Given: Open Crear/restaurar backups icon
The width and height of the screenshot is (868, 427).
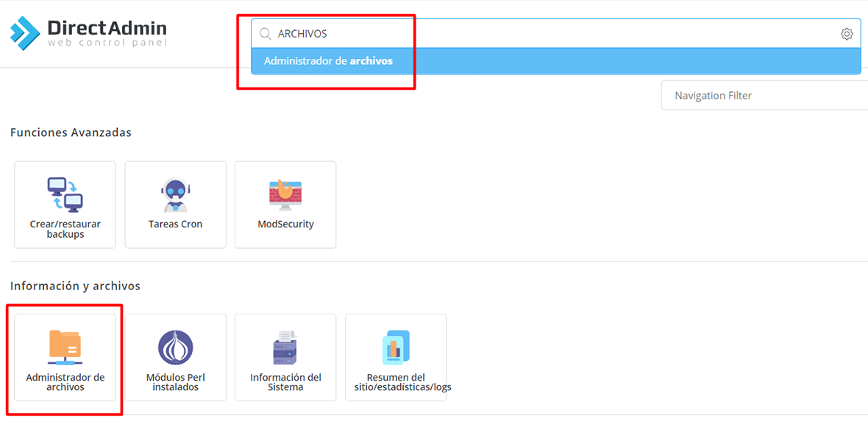Looking at the screenshot, I should pyautogui.click(x=65, y=195).
